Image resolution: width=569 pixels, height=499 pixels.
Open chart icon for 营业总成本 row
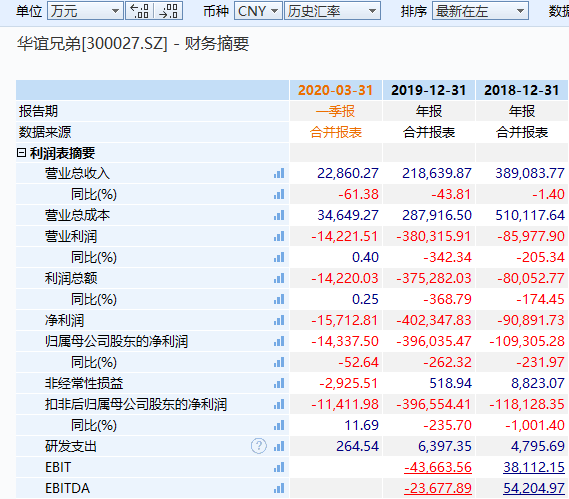point(279,216)
